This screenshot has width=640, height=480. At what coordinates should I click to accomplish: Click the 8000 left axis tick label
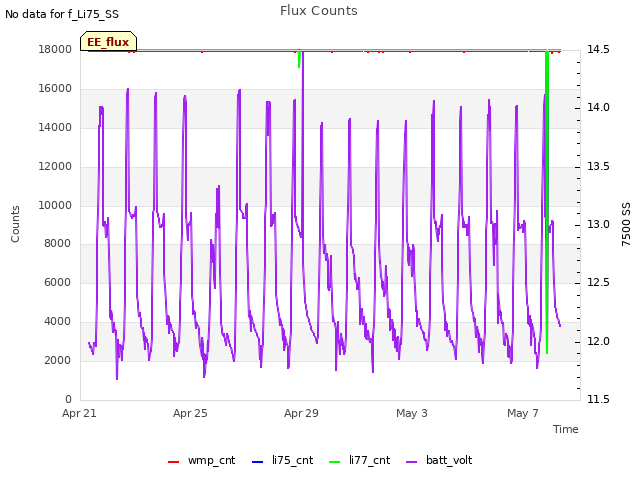click(x=58, y=244)
